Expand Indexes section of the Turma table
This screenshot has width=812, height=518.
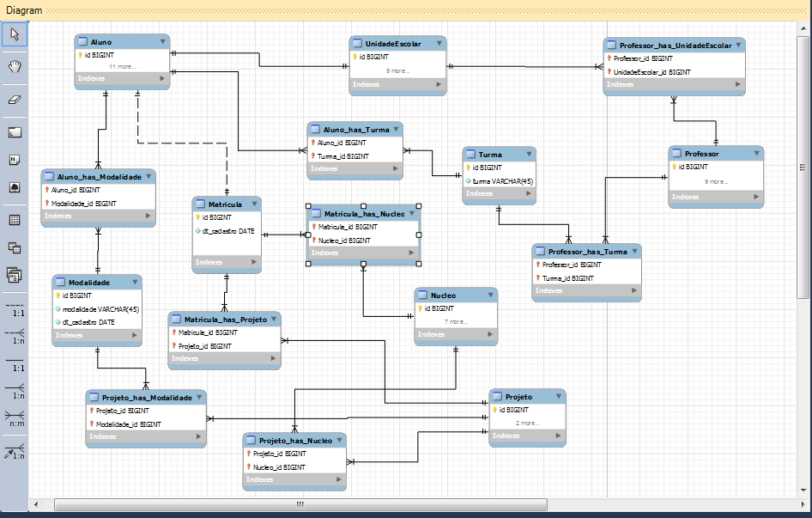[528, 195]
